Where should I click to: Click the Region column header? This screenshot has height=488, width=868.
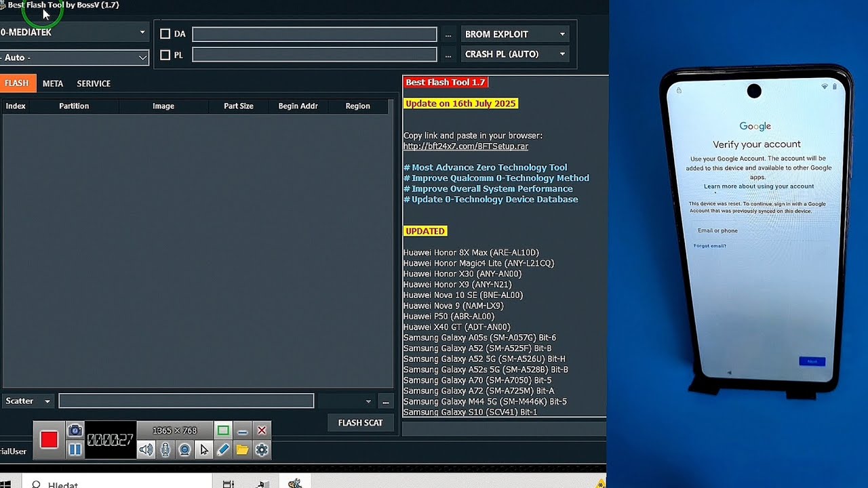(357, 106)
